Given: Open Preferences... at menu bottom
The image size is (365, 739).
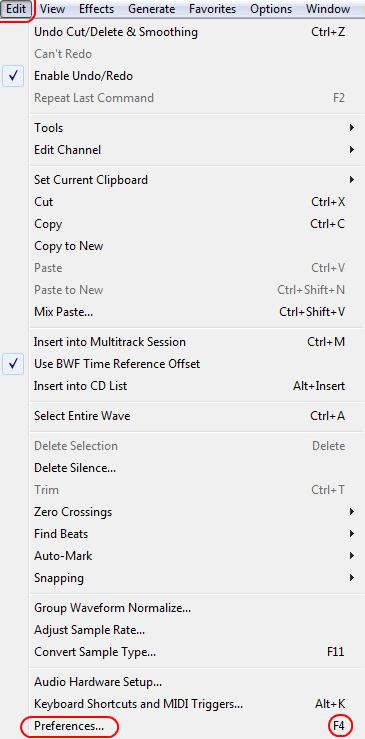Looking at the screenshot, I should pos(190,726).
